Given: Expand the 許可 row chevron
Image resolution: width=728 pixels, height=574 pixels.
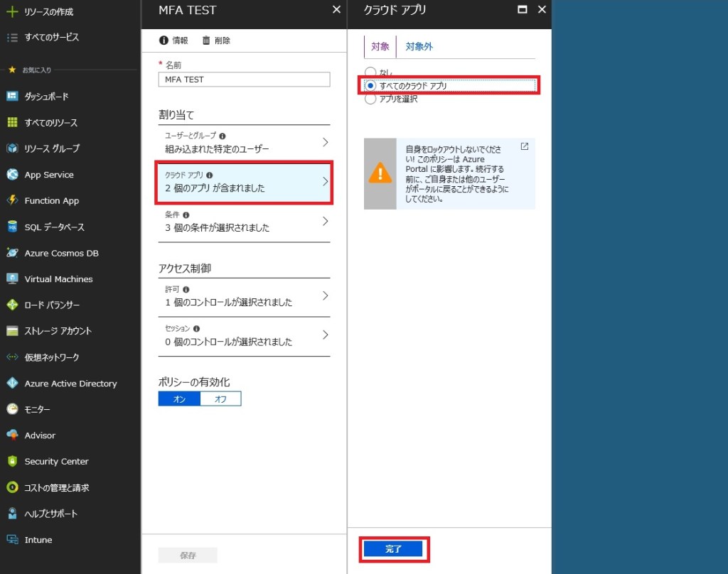Looking at the screenshot, I should [326, 296].
